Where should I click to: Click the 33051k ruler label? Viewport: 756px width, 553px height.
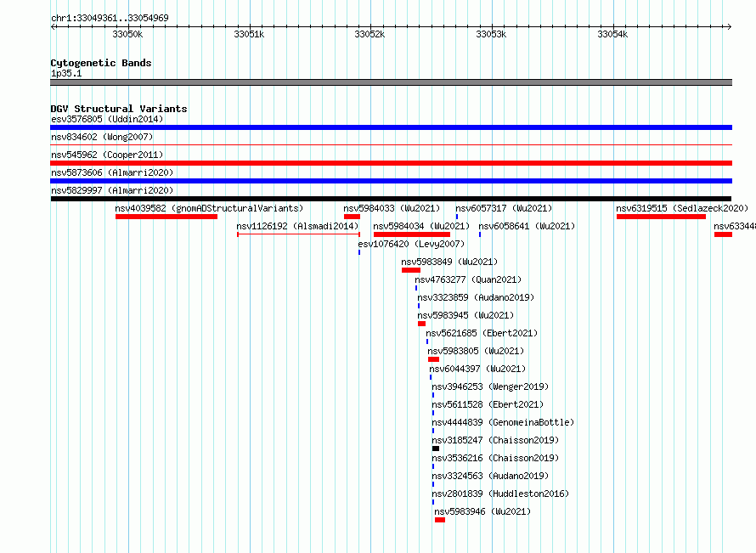point(249,34)
